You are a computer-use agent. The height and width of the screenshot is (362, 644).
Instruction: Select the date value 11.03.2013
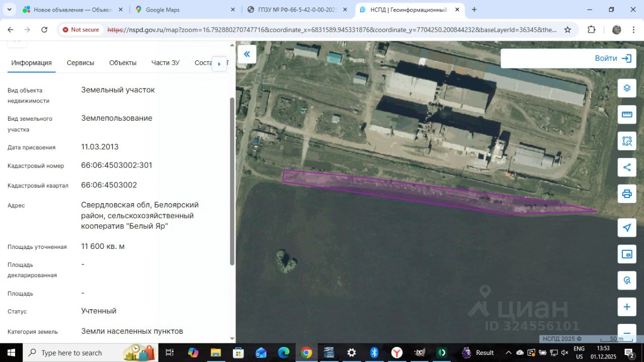100,147
